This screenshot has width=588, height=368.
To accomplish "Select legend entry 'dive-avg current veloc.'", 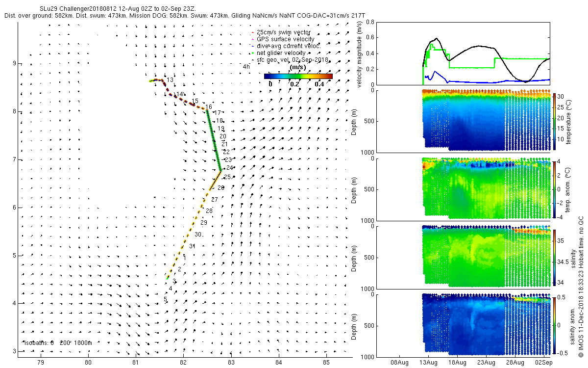I will 288,46.
